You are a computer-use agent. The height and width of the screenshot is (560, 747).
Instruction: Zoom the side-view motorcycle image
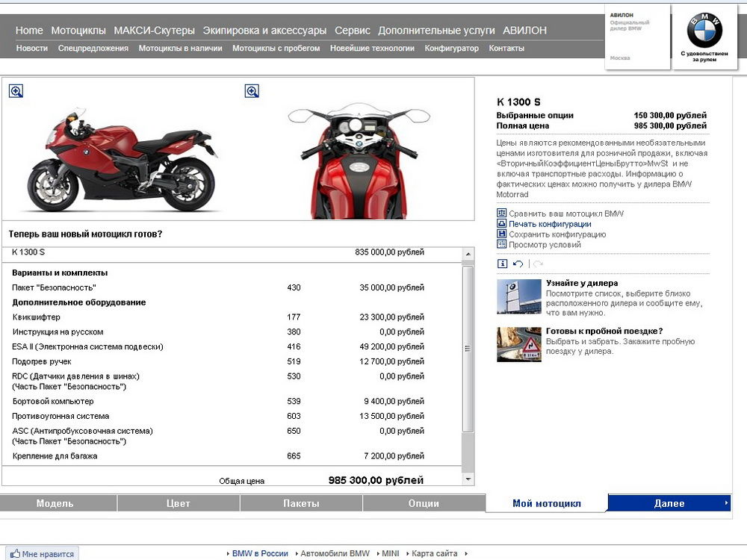[16, 91]
